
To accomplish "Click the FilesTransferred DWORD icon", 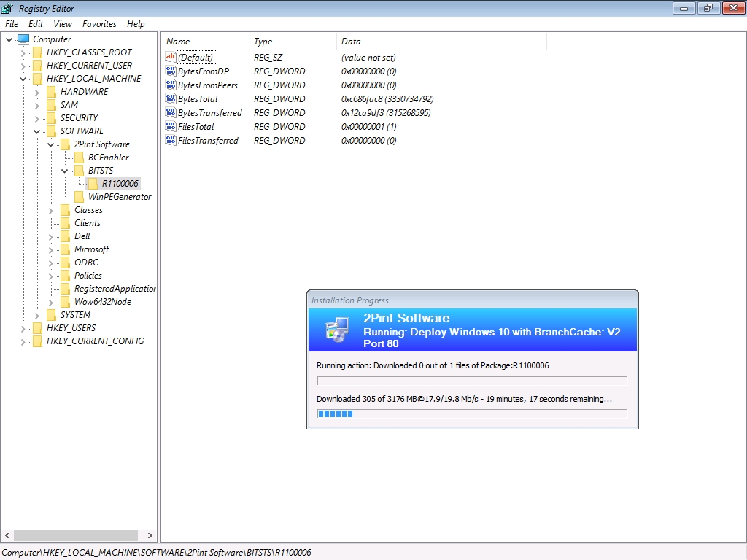I will (171, 141).
